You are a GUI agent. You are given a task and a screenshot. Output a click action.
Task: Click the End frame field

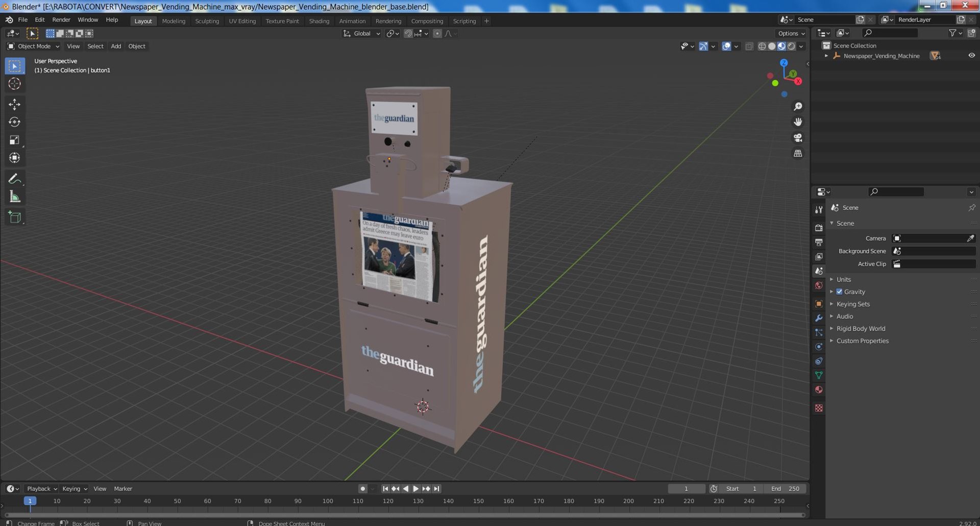(785, 489)
